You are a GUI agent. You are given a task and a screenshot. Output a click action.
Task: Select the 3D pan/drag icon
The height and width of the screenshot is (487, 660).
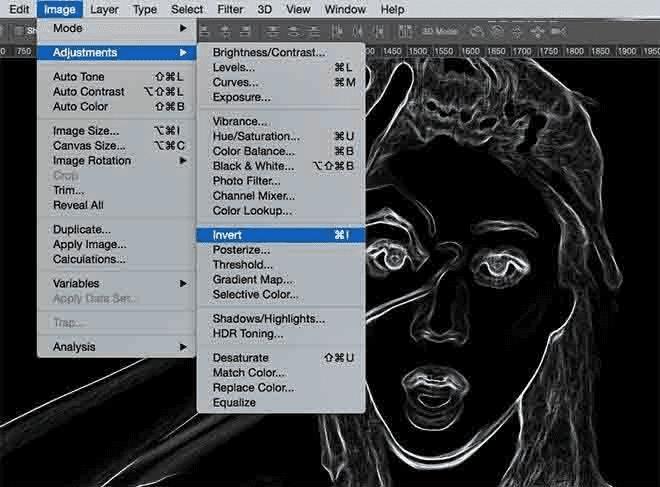(x=516, y=30)
